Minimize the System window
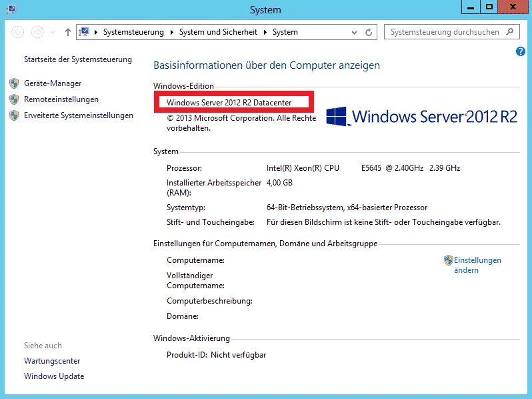Image resolution: width=532 pixels, height=399 pixels. 471,7
